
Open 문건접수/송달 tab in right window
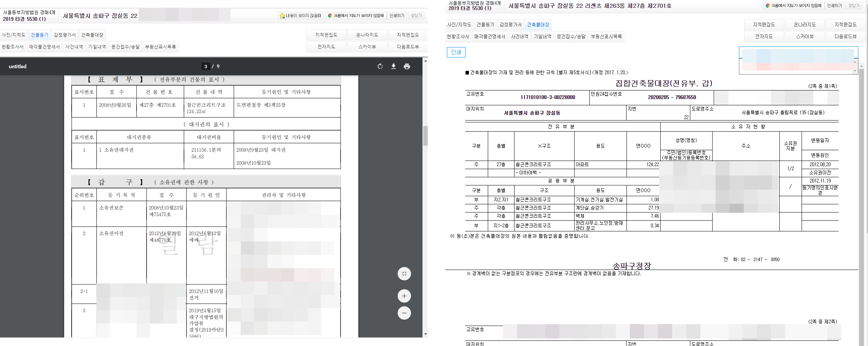571,36
